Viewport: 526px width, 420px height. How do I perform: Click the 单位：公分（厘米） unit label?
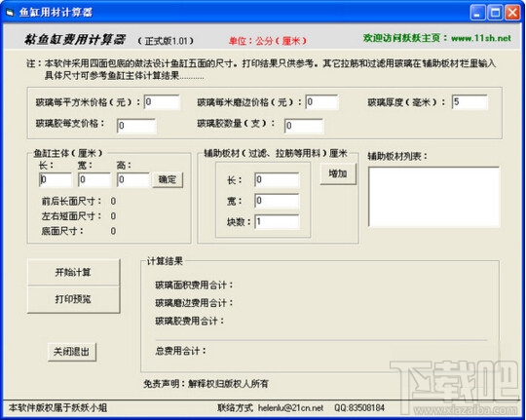coord(268,41)
